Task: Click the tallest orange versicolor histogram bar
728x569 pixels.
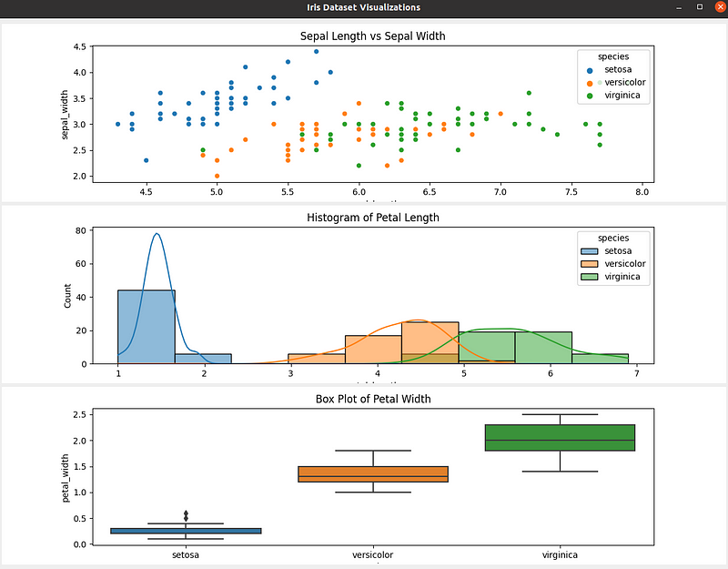Action: point(430,343)
